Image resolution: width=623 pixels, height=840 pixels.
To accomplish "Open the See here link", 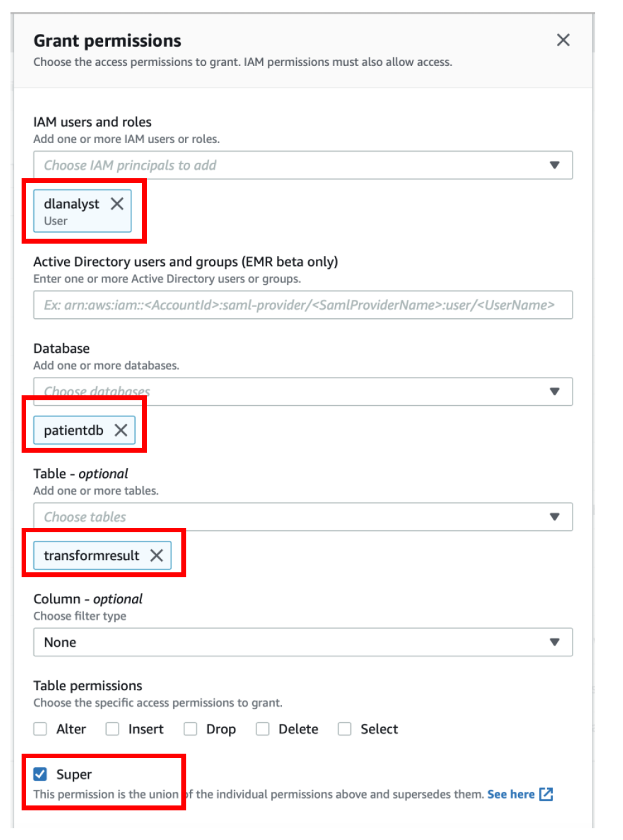I will [x=511, y=794].
